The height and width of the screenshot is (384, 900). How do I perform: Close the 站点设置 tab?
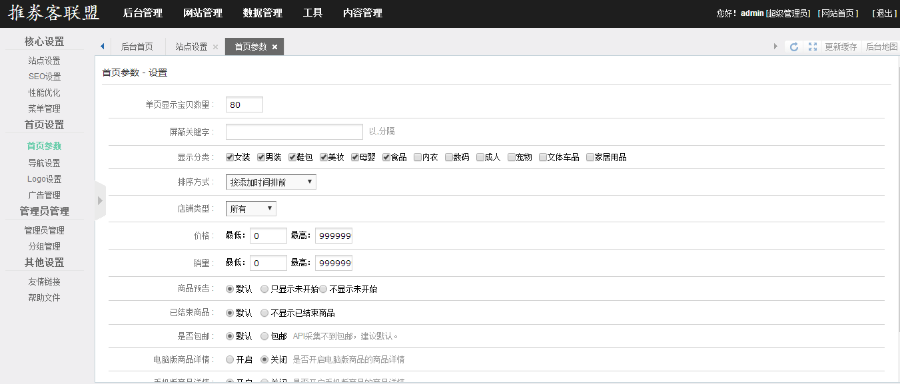click(215, 47)
